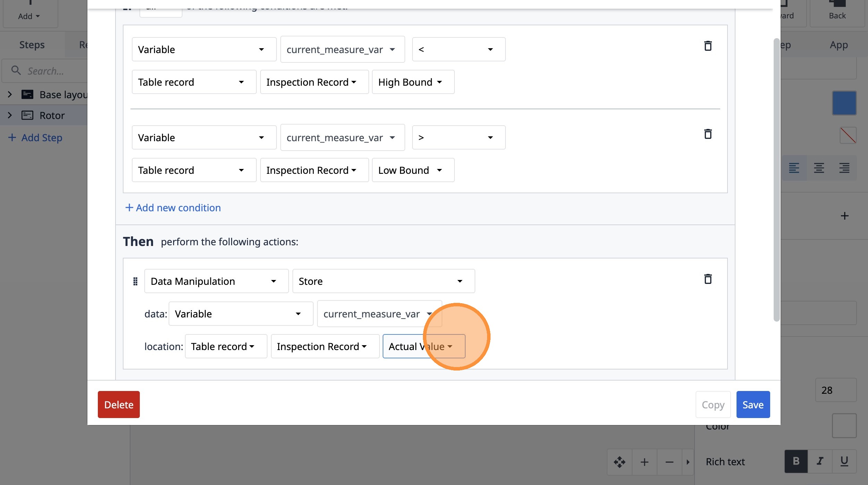This screenshot has height=485, width=868.
Task: Grab the drag handle beside Data Manipulation
Action: click(x=135, y=281)
